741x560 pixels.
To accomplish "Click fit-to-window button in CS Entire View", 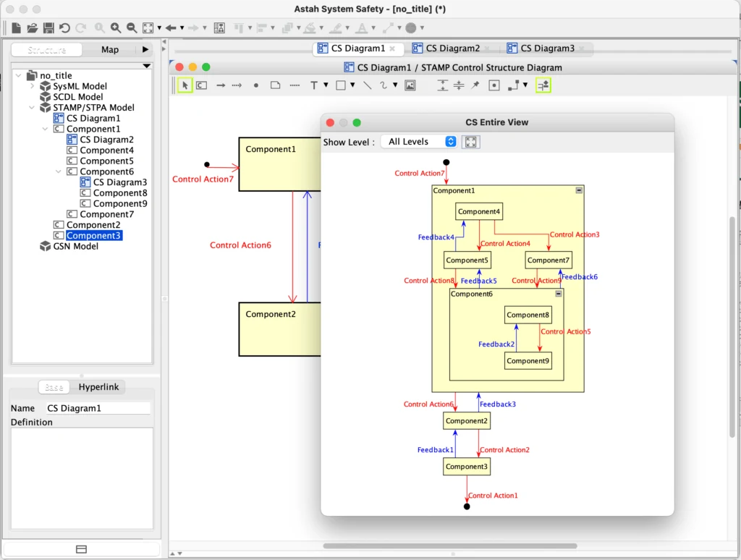I will point(470,142).
